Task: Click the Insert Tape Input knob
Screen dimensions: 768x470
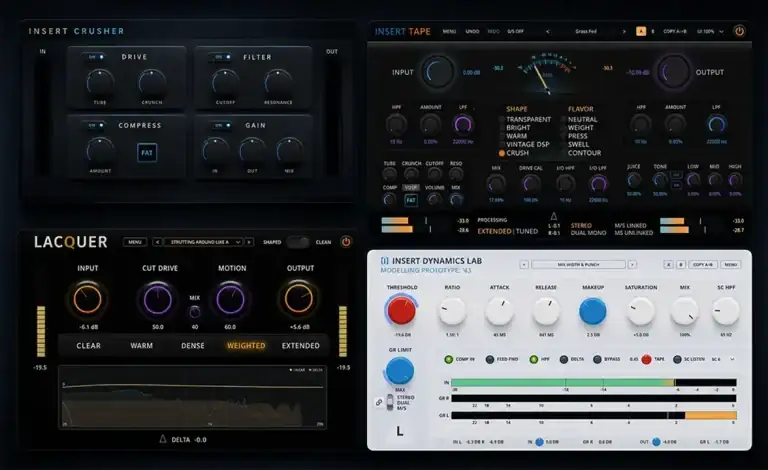Action: click(438, 72)
